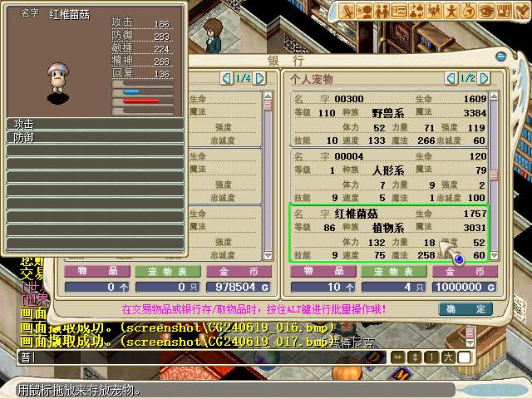Click the 红椎菌菇 name in pet panel
532x399 pixels.
pyautogui.click(x=70, y=15)
